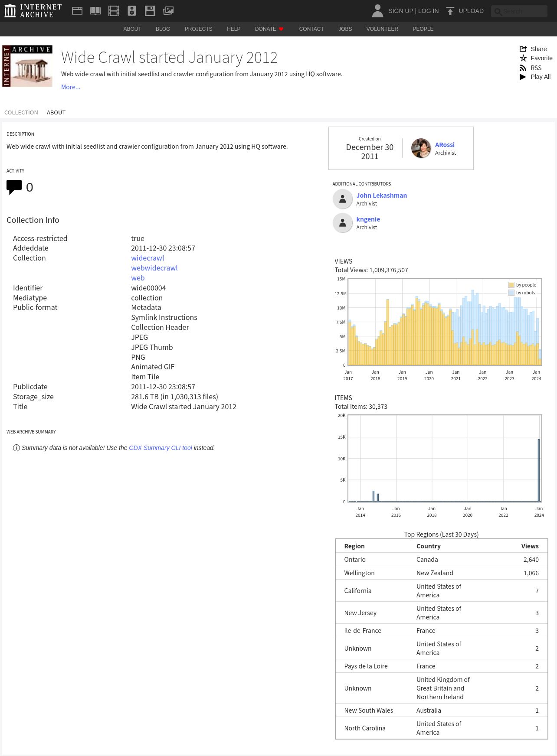Screen dimensions: 557x756
Task: Click the Play All triangle icon
Action: [523, 77]
